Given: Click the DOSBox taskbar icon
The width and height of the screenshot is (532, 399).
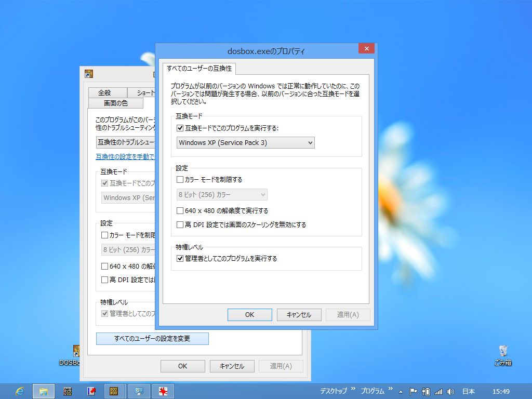Looking at the screenshot, I should coord(114,391).
